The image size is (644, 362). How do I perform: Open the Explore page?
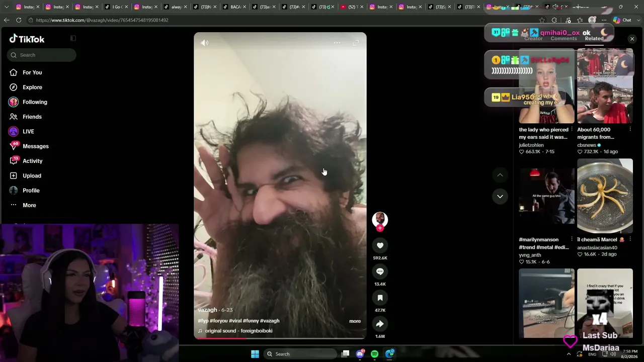point(32,87)
